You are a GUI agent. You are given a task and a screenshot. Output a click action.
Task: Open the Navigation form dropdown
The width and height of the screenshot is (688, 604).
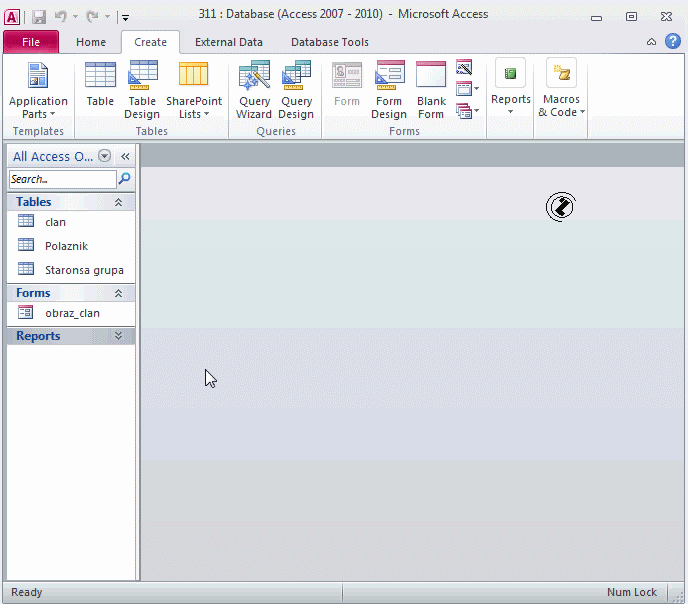[x=467, y=89]
